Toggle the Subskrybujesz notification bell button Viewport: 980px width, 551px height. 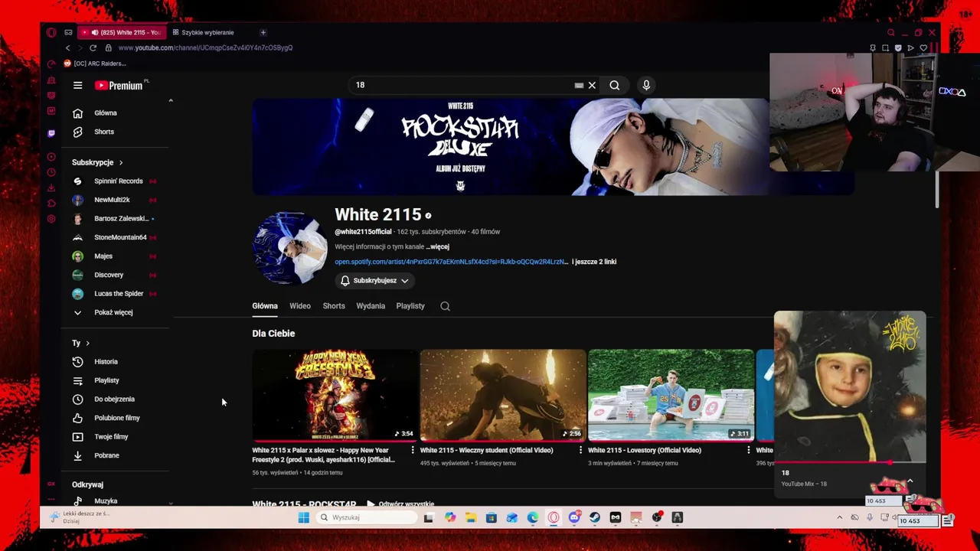click(x=375, y=281)
